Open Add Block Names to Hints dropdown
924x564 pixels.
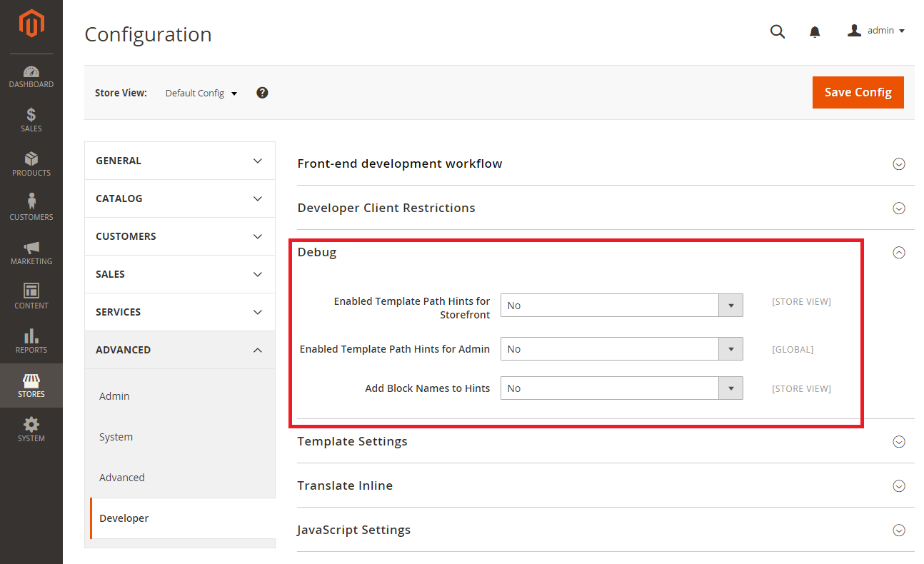(621, 388)
